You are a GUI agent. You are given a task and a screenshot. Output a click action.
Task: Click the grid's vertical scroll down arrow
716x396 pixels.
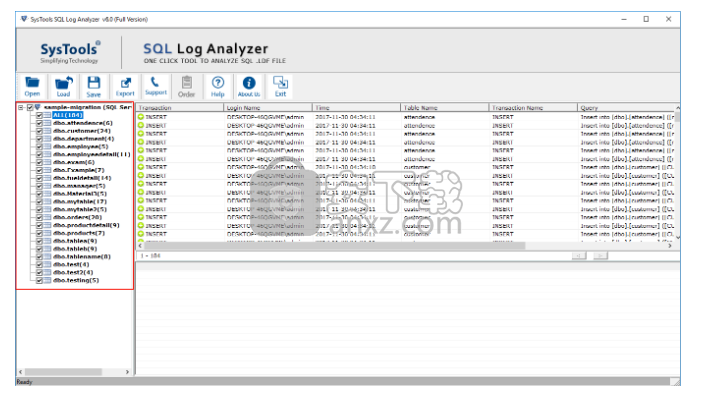(x=678, y=237)
